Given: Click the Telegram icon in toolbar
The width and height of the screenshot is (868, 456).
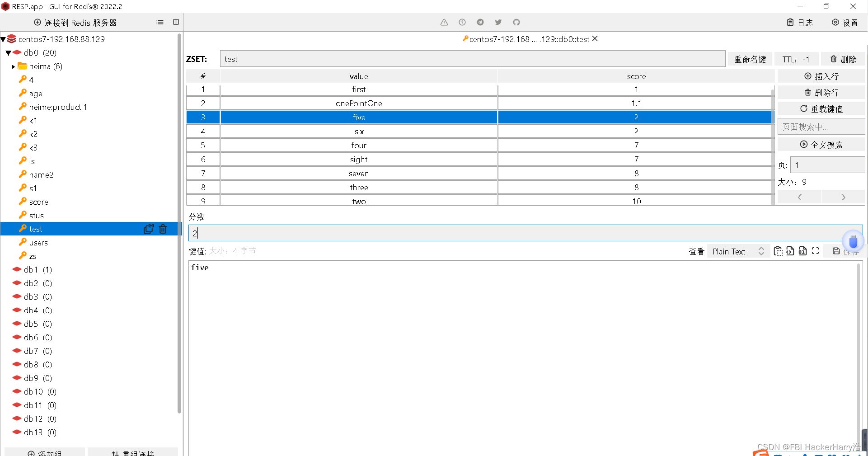Looking at the screenshot, I should tap(480, 22).
